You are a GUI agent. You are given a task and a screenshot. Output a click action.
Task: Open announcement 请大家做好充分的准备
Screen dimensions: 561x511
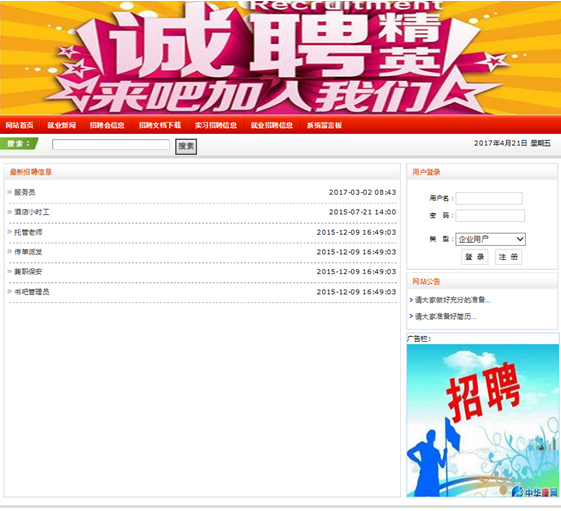tap(453, 300)
